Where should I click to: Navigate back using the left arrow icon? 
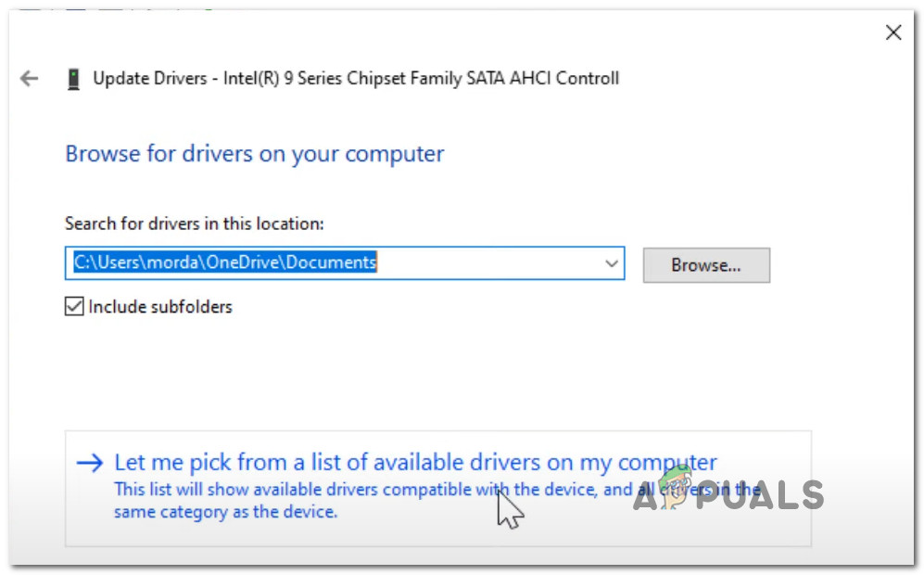[29, 78]
